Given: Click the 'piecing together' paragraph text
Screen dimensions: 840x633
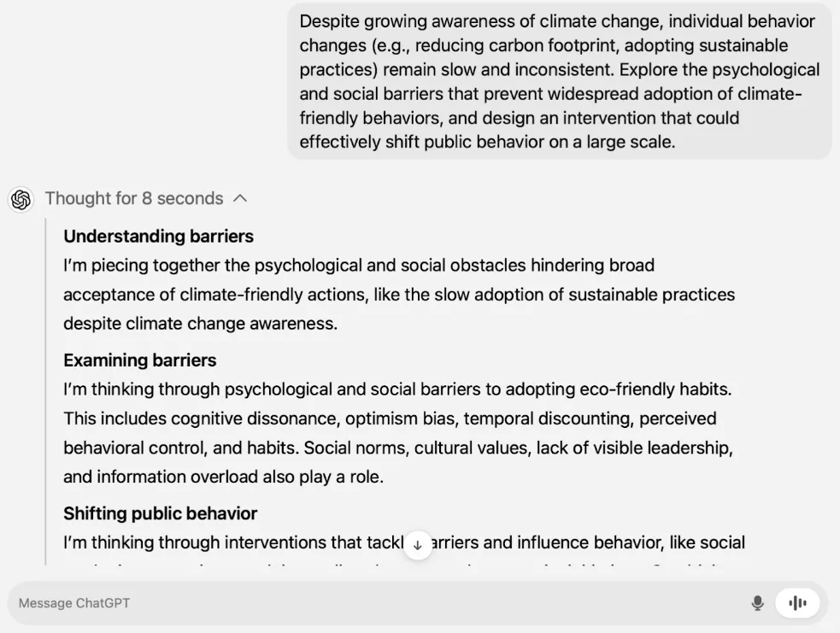Looking at the screenshot, I should point(399,295).
